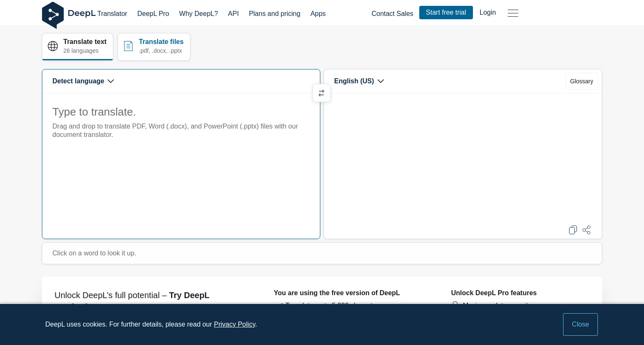The image size is (644, 345).
Task: Switch to the Translate files tab
Action: click(x=154, y=46)
